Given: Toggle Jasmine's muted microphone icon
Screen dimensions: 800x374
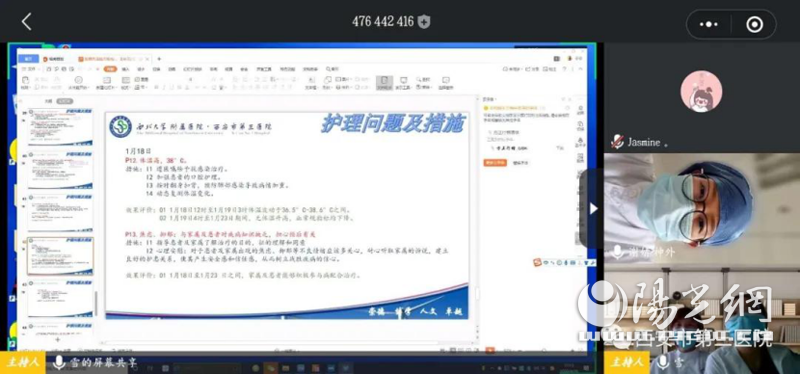Looking at the screenshot, I should click(x=617, y=142).
